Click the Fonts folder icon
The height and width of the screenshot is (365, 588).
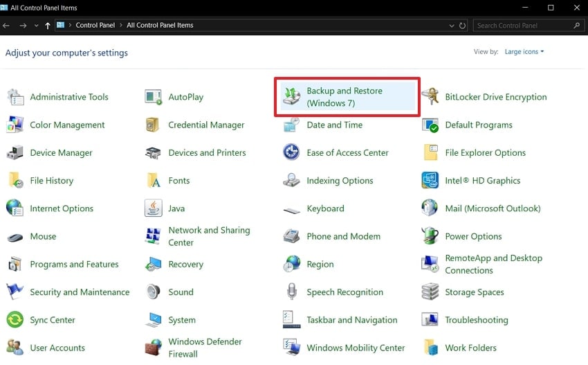[x=154, y=180]
